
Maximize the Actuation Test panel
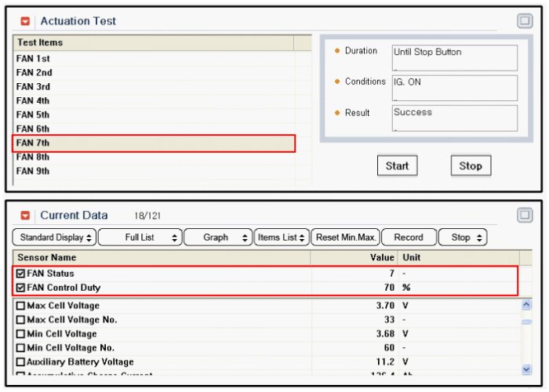click(525, 20)
